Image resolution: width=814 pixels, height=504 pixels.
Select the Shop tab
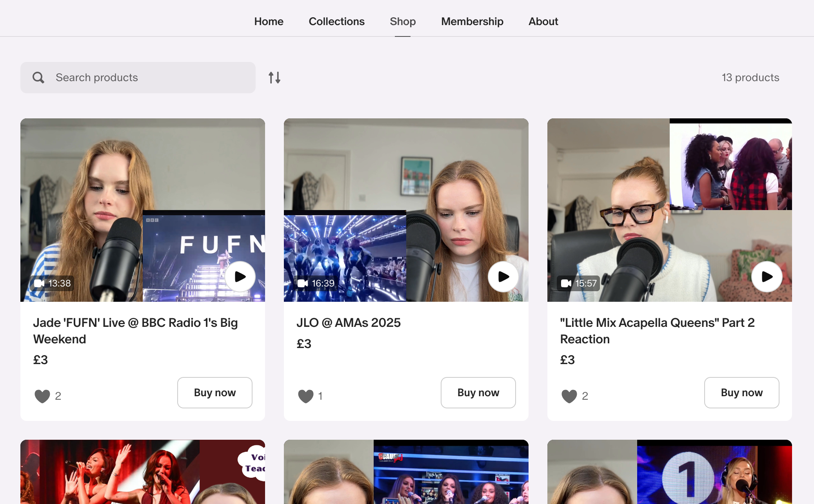(x=403, y=21)
